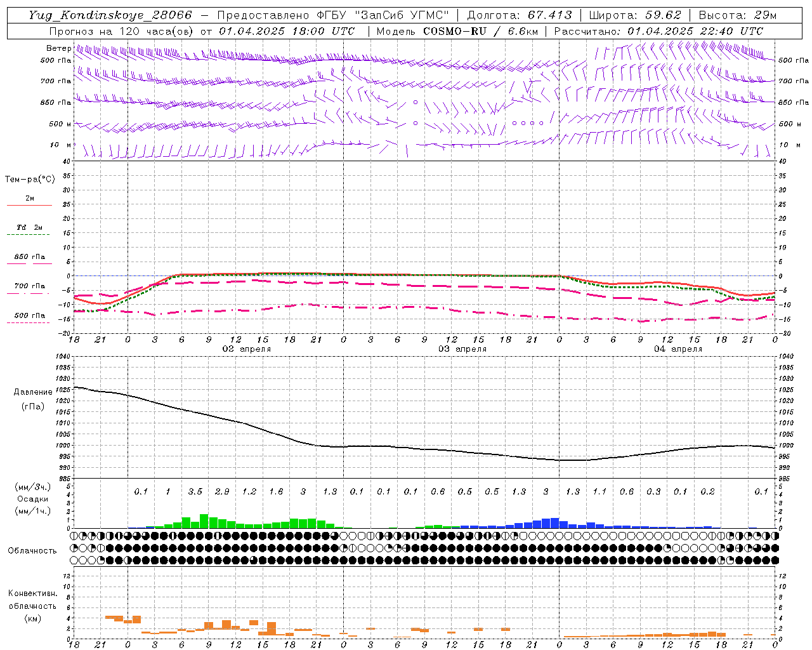This screenshot has height=650, width=812.
Task: Click the 850 гПа temperature legend entry
Action: click(x=29, y=260)
